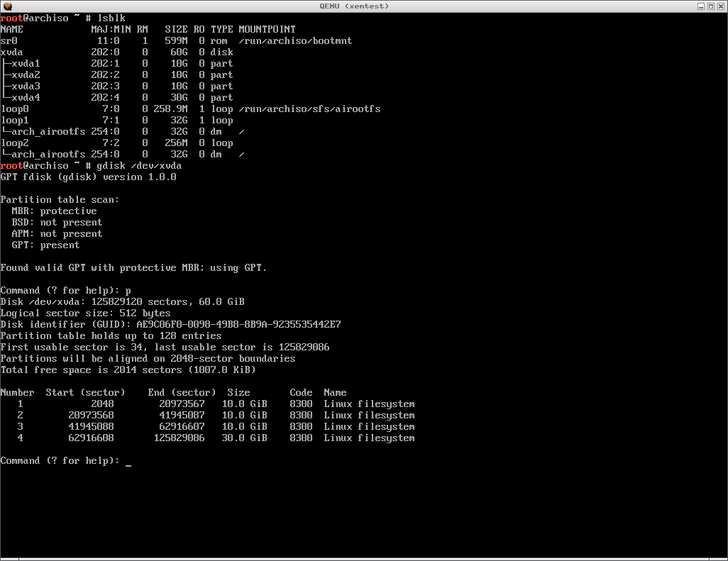Click xvda1 in the lsblk tree
The height and width of the screenshot is (561, 728).
[x=26, y=64]
